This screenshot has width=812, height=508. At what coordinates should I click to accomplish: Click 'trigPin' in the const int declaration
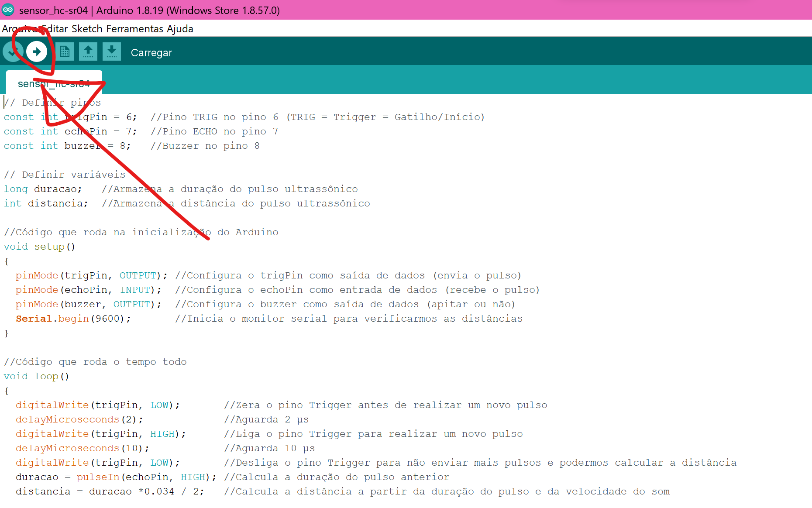point(86,117)
